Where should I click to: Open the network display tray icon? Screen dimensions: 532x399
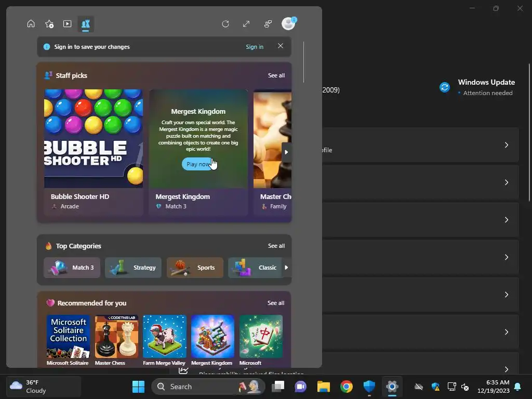coord(451,387)
